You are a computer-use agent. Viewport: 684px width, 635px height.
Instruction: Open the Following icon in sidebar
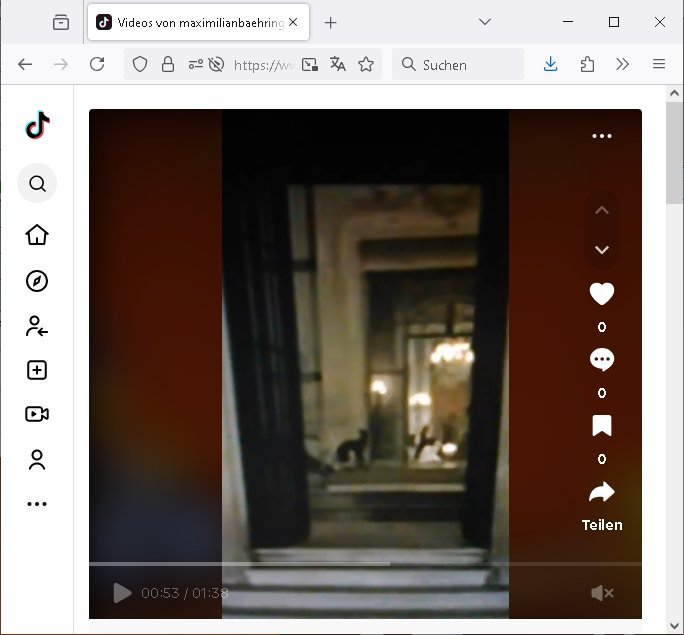(37, 326)
